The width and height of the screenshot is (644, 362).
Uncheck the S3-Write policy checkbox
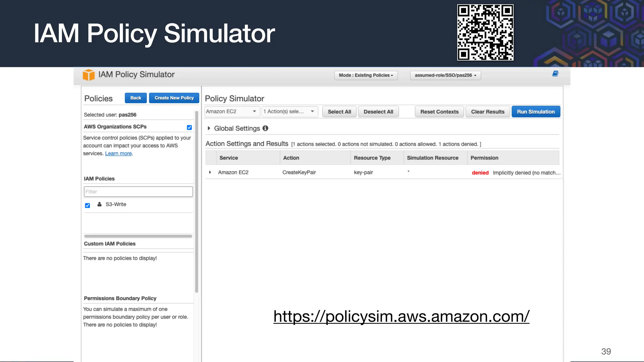(x=87, y=205)
